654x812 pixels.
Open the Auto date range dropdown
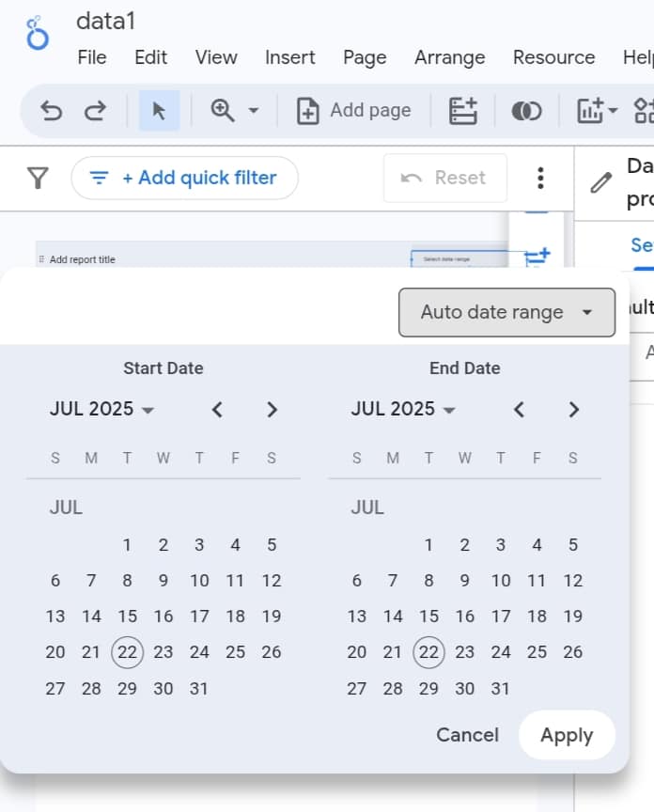click(506, 312)
